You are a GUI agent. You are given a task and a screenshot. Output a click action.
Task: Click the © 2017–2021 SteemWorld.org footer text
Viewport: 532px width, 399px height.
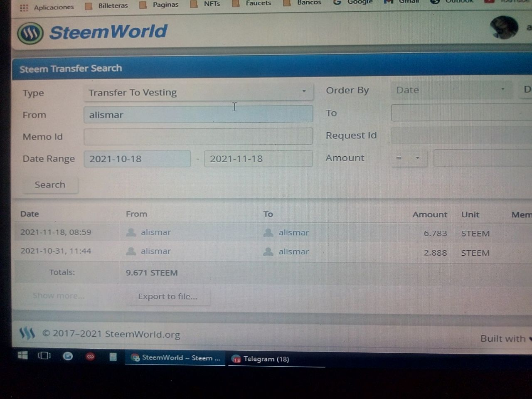[x=111, y=334]
